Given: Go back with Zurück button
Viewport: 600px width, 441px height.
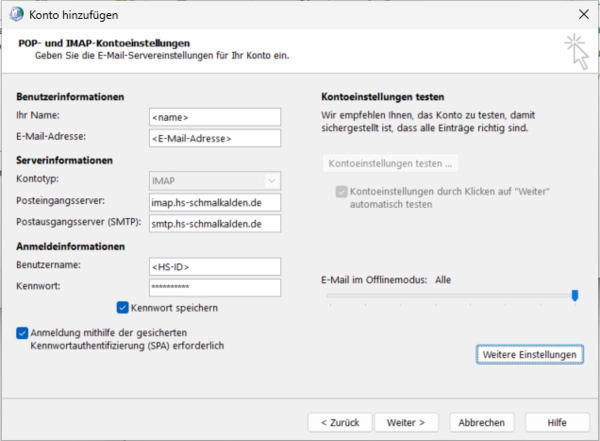Looking at the screenshot, I should point(340,423).
